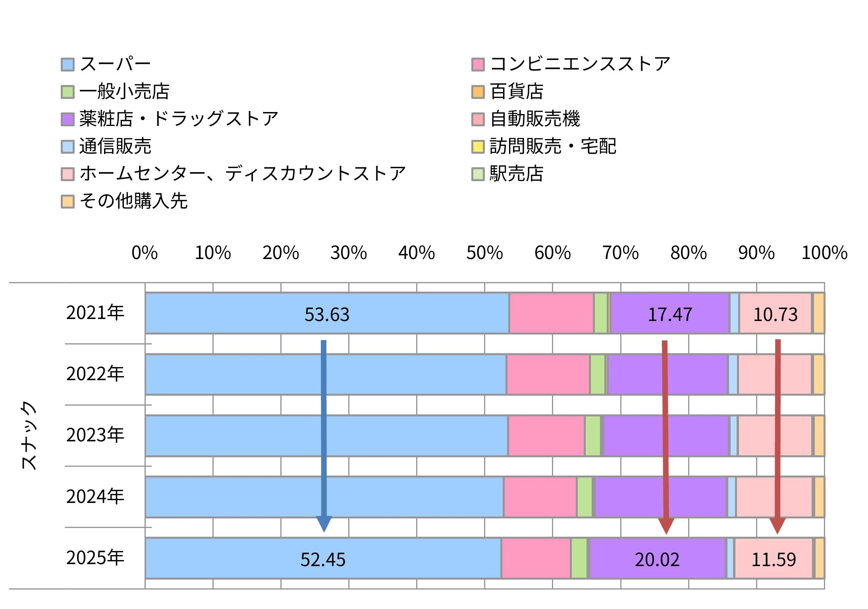Click the pink コンビニエンスストア legend swatch
Image resolution: width=868 pixels, height=609 pixels.
478,64
